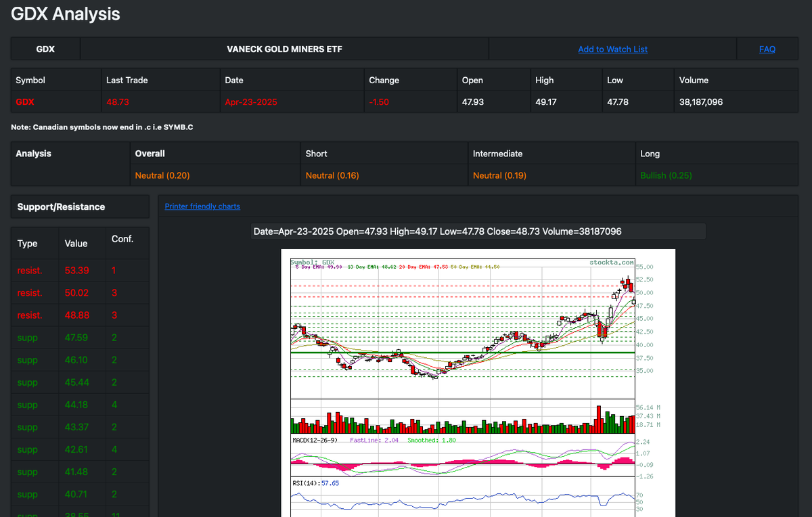
Task: Click the Overall rating Neutral (0.20)
Action: tap(162, 175)
